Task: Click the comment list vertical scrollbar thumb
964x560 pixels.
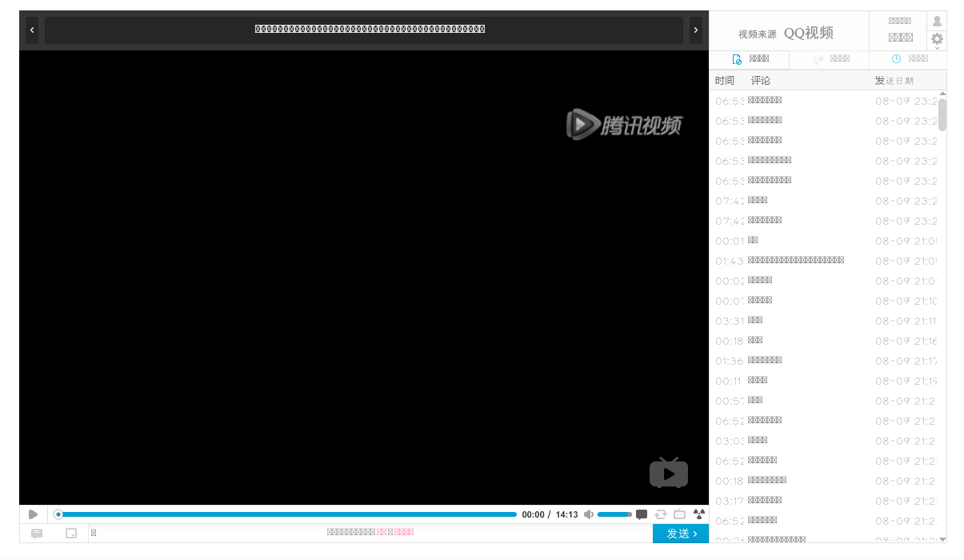Action: [x=942, y=114]
